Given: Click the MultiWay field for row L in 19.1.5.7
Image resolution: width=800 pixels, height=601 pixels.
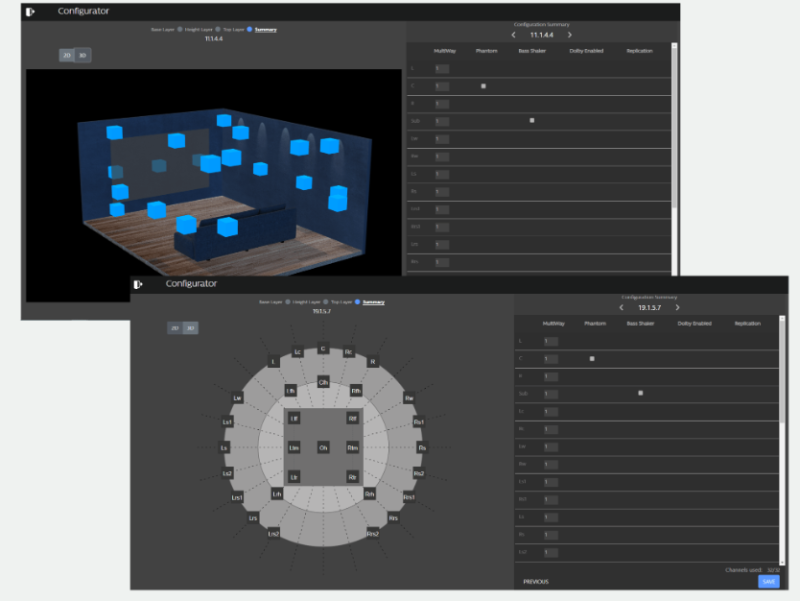Looking at the screenshot, I should click(x=550, y=341).
